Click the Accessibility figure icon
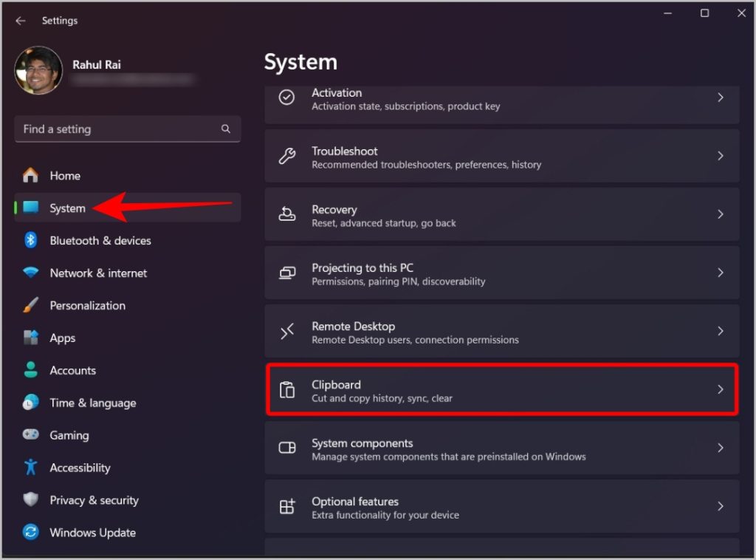756x560 pixels. pyautogui.click(x=31, y=467)
